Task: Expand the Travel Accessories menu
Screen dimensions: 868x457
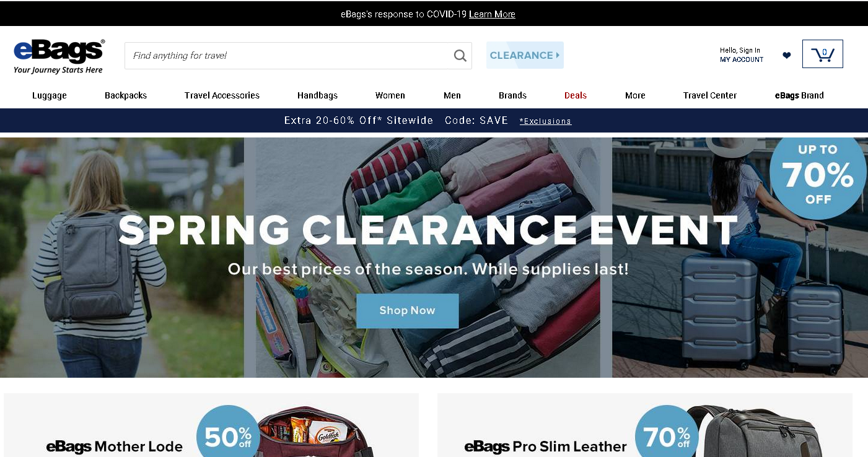Action: pyautogui.click(x=222, y=95)
